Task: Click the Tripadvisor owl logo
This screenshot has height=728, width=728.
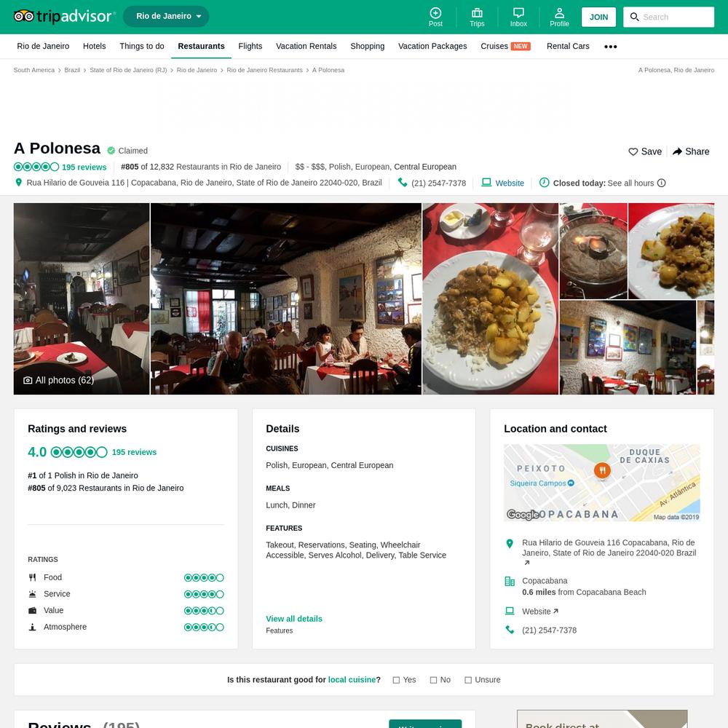Action: coord(24,16)
